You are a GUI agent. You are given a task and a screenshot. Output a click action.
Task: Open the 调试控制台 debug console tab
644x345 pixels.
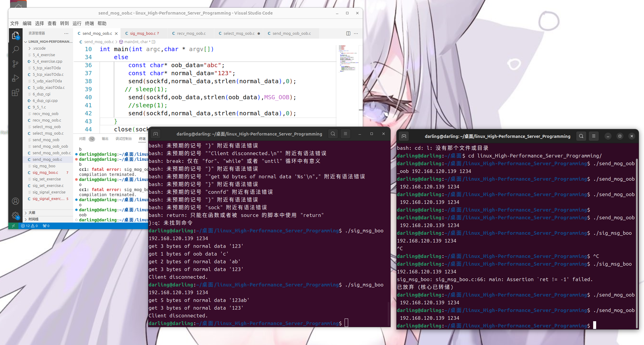click(x=123, y=139)
